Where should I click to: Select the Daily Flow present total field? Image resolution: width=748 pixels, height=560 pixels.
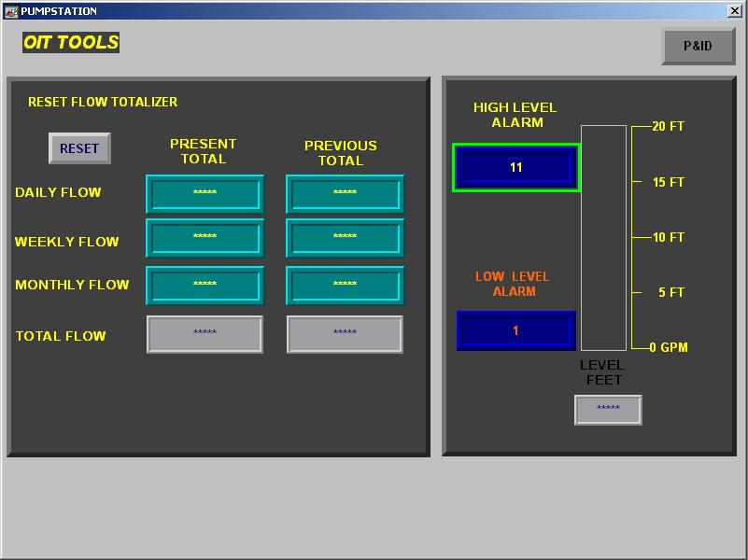(x=205, y=193)
